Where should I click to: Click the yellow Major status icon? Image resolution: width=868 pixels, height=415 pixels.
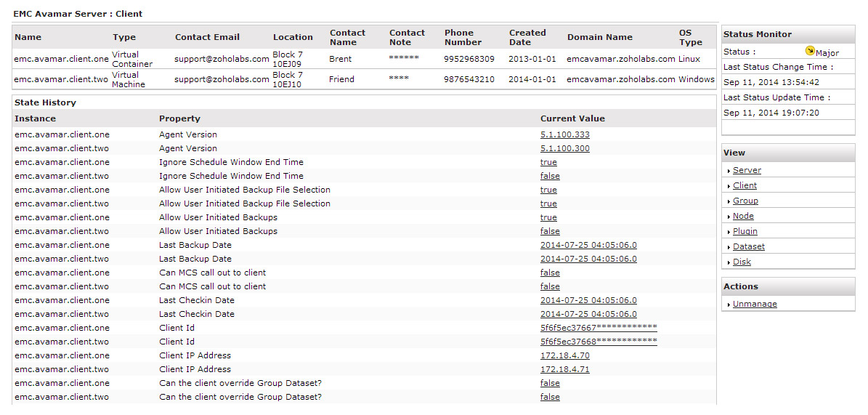810,51
